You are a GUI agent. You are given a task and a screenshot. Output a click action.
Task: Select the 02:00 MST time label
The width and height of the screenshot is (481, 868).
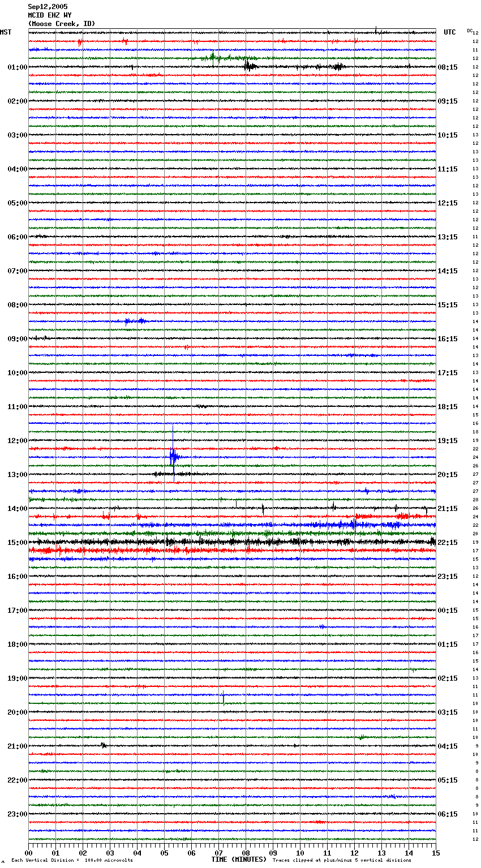(x=18, y=101)
